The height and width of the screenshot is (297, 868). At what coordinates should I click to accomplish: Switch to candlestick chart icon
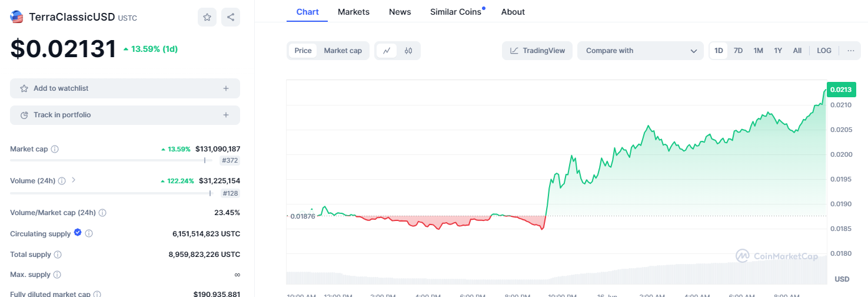click(x=408, y=51)
